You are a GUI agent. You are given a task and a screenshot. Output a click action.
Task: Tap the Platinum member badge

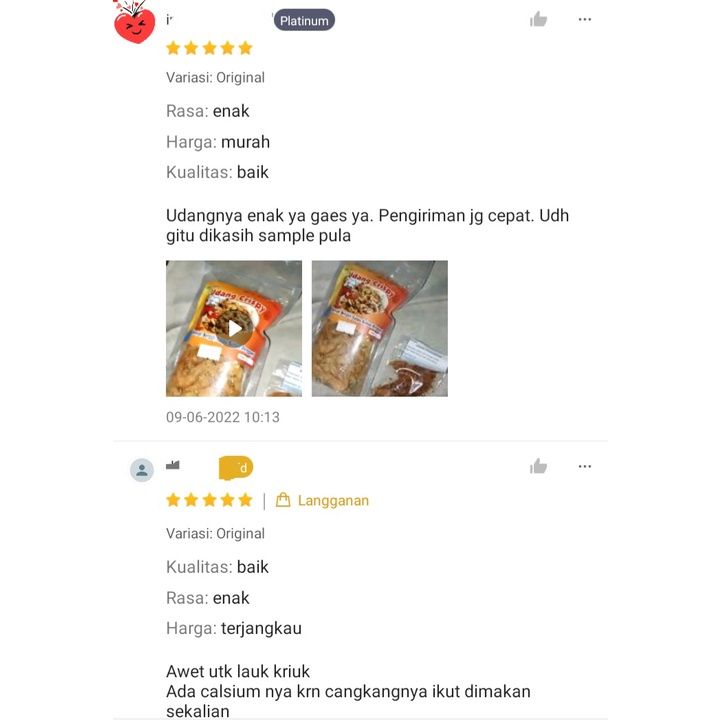pos(304,20)
